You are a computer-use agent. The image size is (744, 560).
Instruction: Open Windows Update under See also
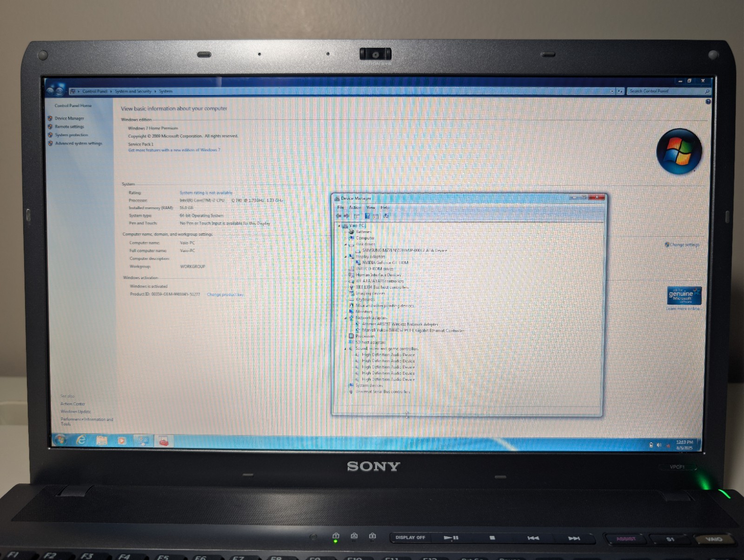[x=75, y=412]
